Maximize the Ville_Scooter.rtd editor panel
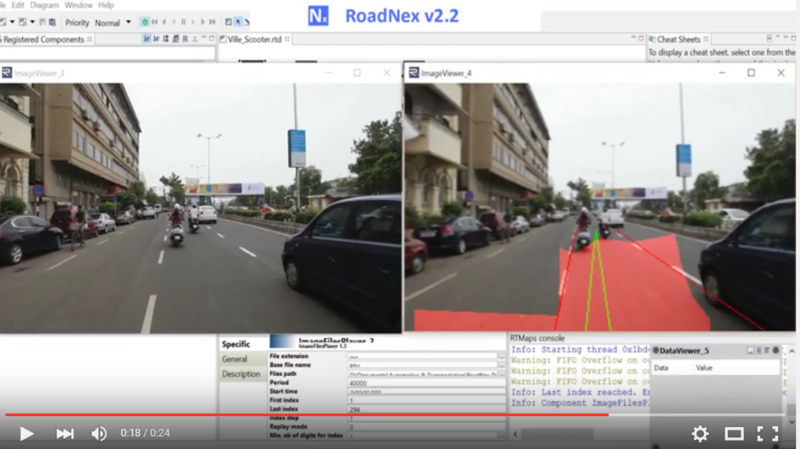 (641, 38)
